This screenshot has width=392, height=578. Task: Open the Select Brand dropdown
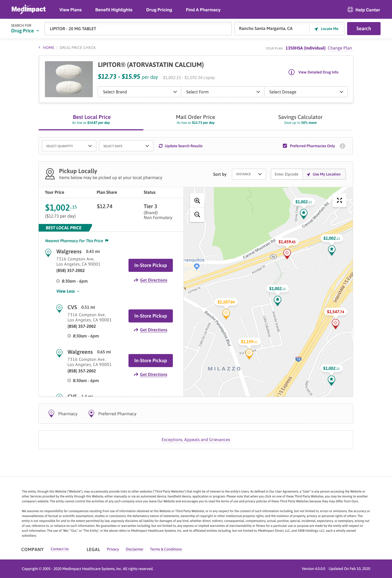click(139, 92)
